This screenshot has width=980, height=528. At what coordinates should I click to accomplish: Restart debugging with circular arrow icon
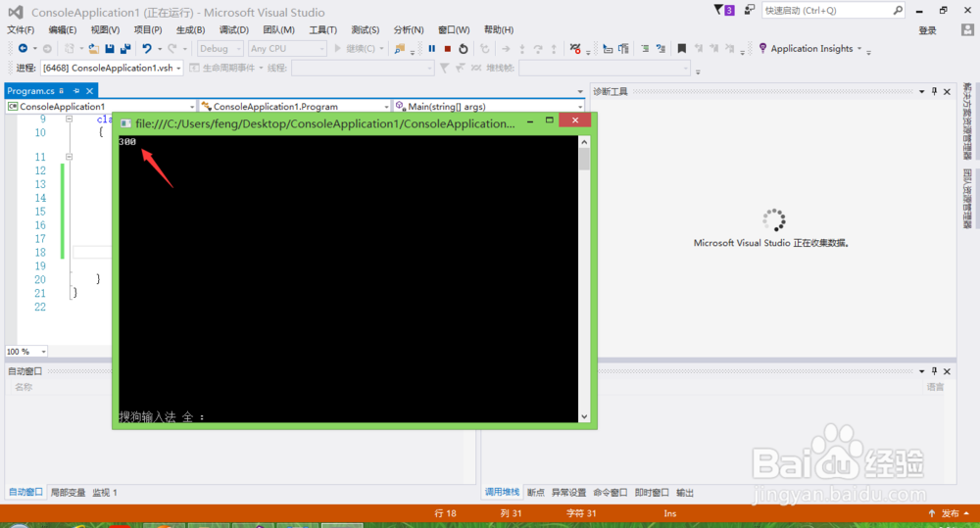coord(464,48)
